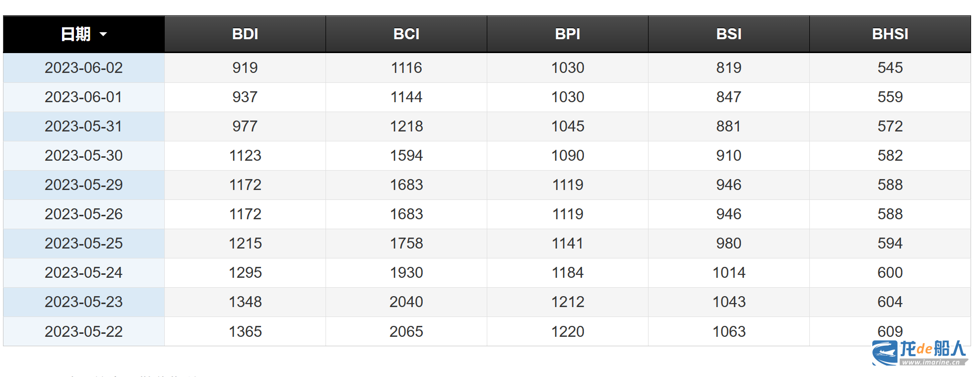Viewport: 980px width, 377px height.
Task: Click BDI value 1295
Action: tap(245, 272)
